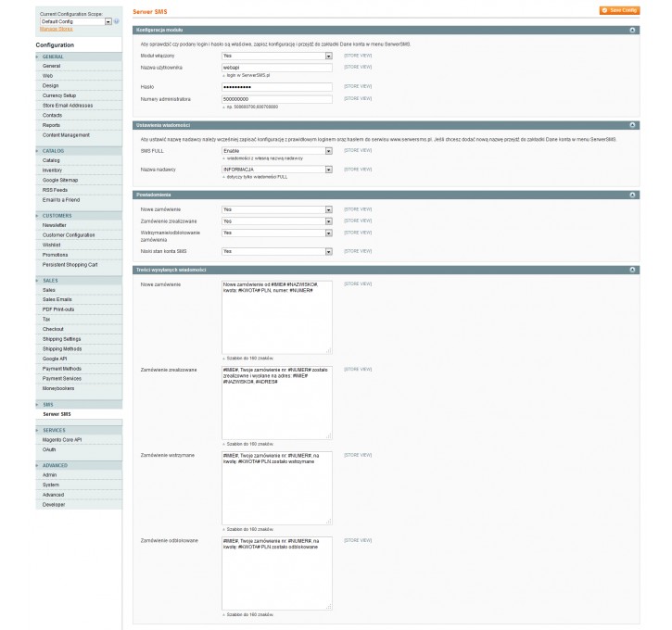Select the Serwer SMS tab
672x630 pixels.
(79, 414)
